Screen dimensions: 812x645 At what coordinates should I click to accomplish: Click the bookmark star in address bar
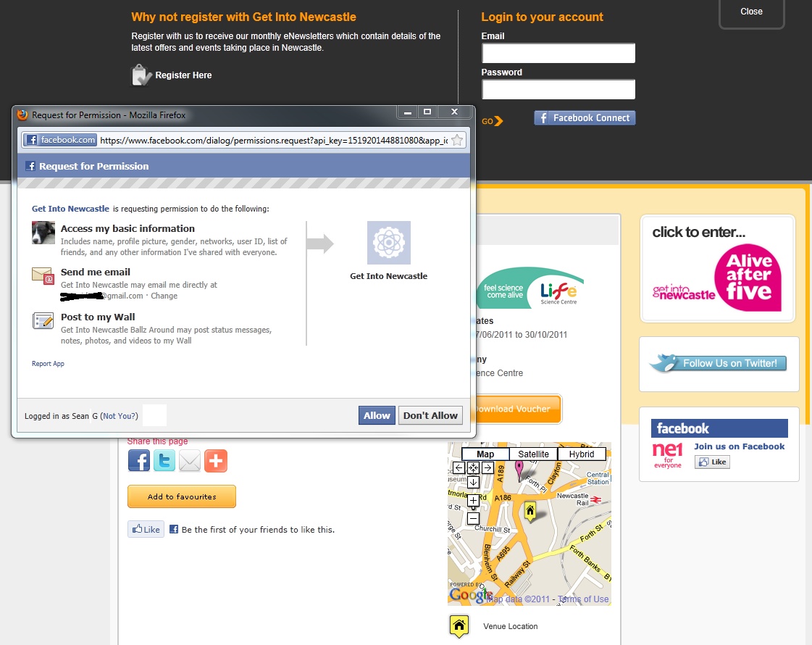tap(457, 141)
